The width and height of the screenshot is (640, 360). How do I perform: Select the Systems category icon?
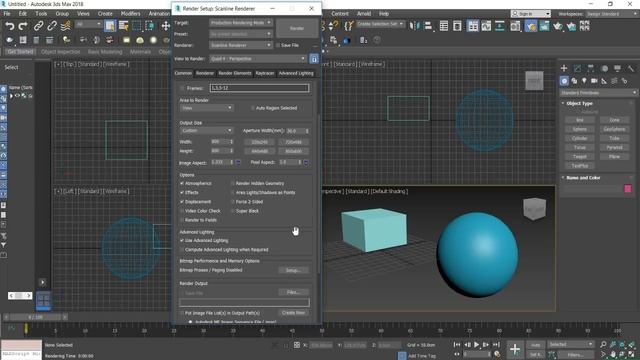(624, 81)
